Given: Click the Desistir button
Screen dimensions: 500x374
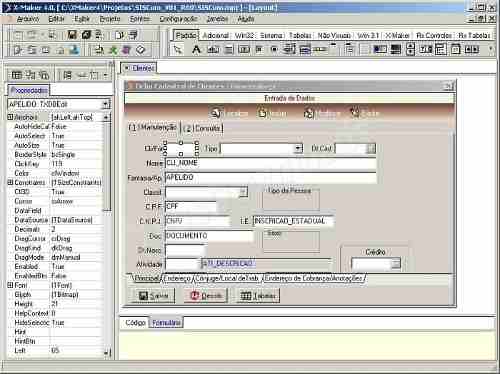Looking at the screenshot, I should [205, 296].
